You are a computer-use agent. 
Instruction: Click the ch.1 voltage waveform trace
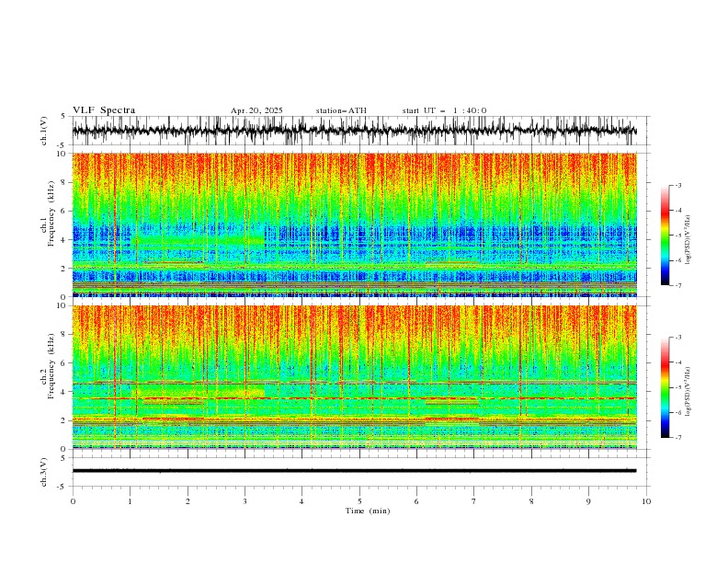[x=355, y=131]
